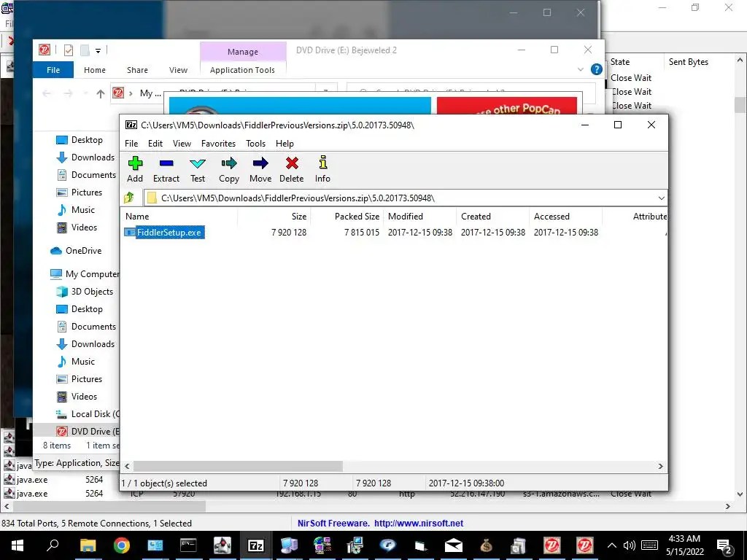Open the notification center with 2 notifications
This screenshot has width=747, height=560.
(724, 546)
